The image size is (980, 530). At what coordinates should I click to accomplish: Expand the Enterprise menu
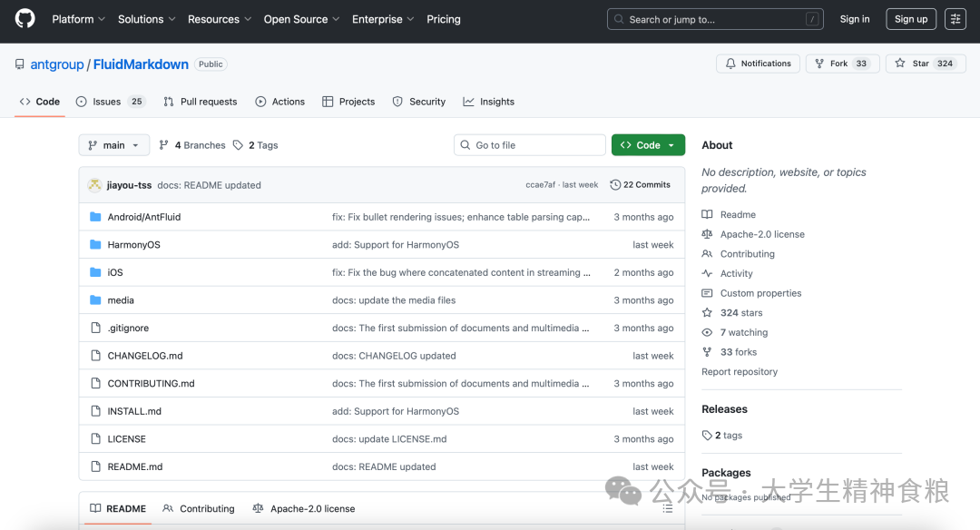point(383,19)
